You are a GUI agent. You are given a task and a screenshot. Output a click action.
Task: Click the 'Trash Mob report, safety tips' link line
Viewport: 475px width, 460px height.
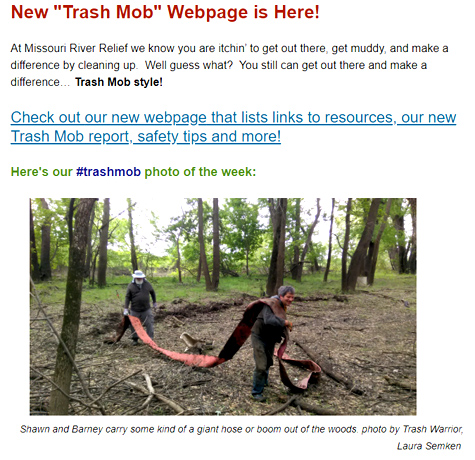pos(146,136)
